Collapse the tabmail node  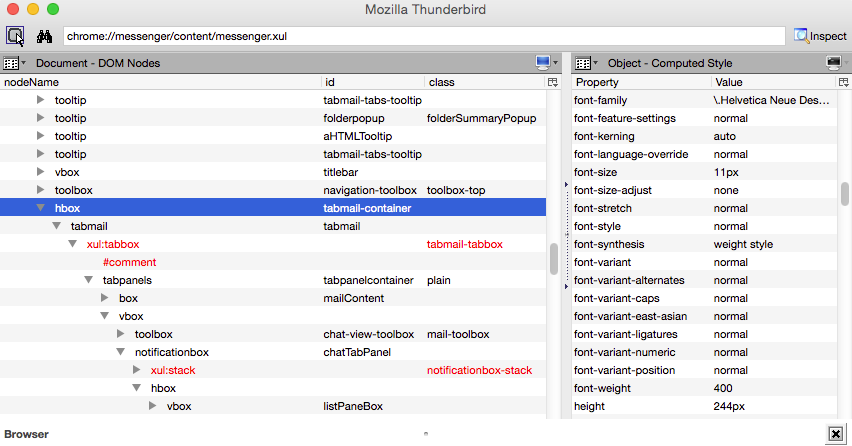click(x=57, y=225)
